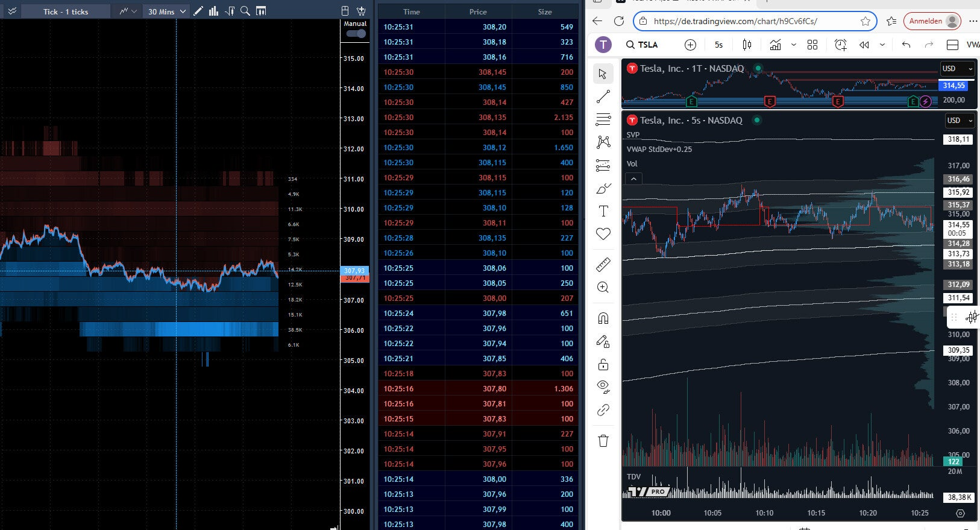Click the link drawings chain icon
The width and height of the screenshot is (980, 530).
603,410
